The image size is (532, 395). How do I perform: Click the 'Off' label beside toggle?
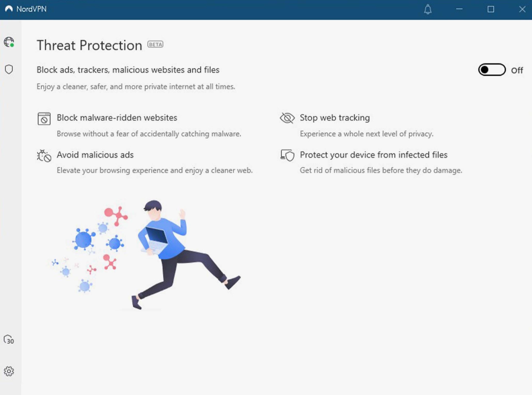[x=517, y=70]
